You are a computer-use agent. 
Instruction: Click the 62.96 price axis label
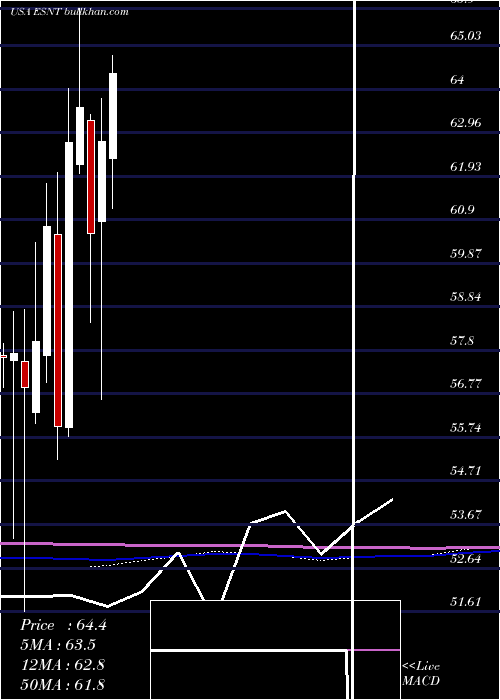(x=466, y=123)
